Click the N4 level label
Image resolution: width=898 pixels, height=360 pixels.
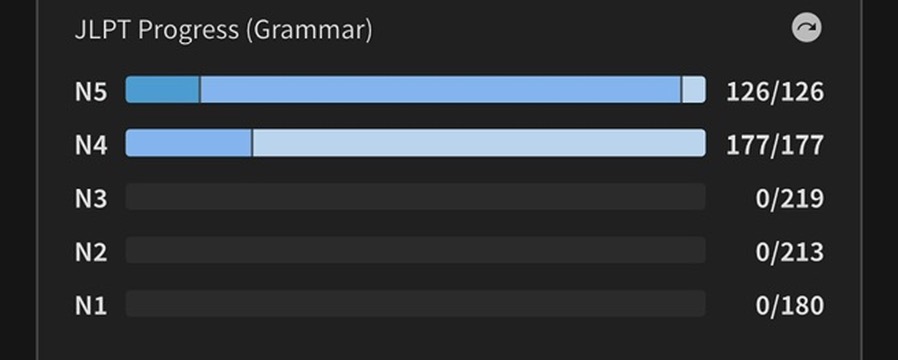(x=91, y=145)
